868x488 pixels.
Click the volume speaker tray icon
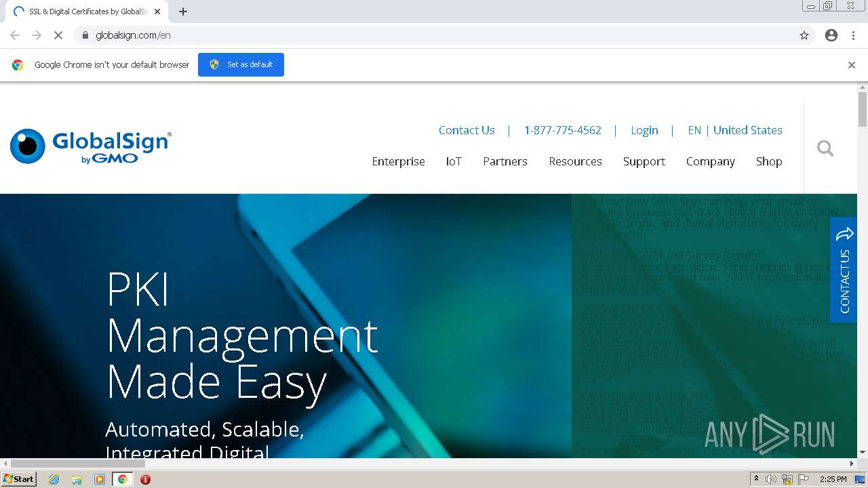pyautogui.click(x=771, y=479)
